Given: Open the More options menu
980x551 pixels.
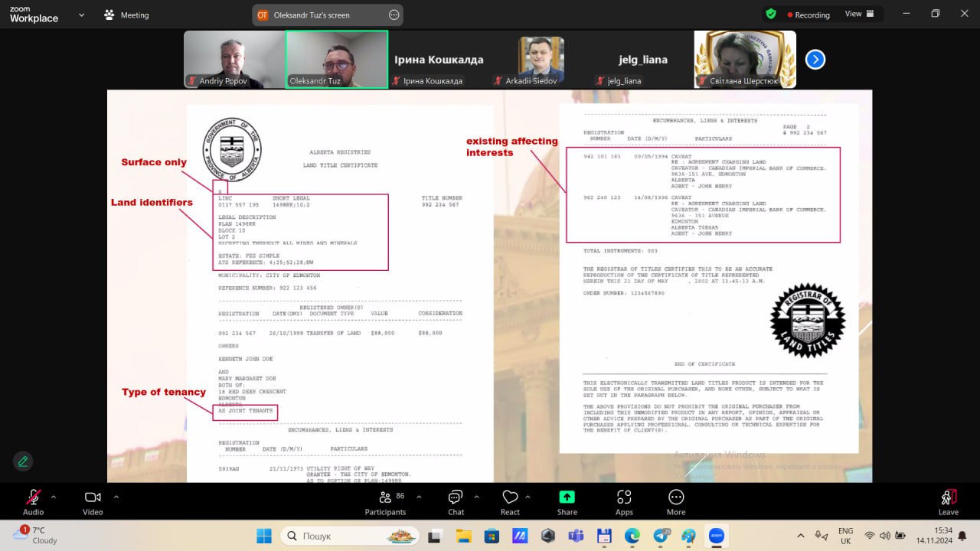Looking at the screenshot, I should [676, 502].
